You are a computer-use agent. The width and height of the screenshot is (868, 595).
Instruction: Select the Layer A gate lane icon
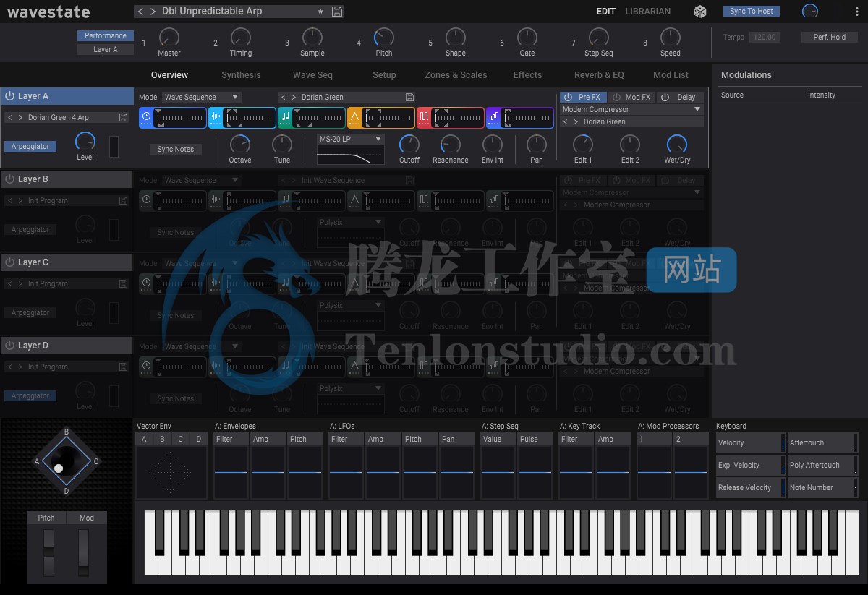coord(424,117)
